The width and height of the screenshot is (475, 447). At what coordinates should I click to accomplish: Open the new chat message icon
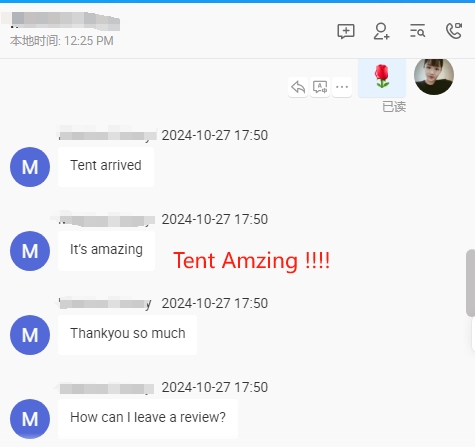(346, 31)
